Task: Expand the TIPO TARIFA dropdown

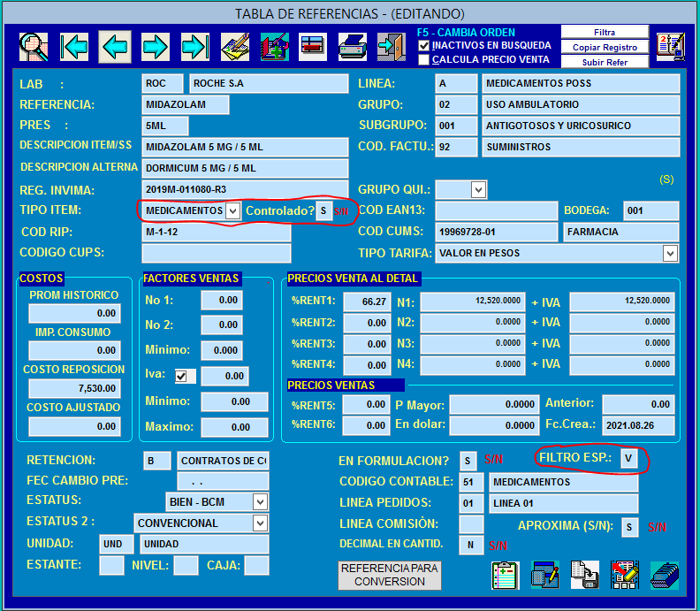Action: pyautogui.click(x=670, y=253)
